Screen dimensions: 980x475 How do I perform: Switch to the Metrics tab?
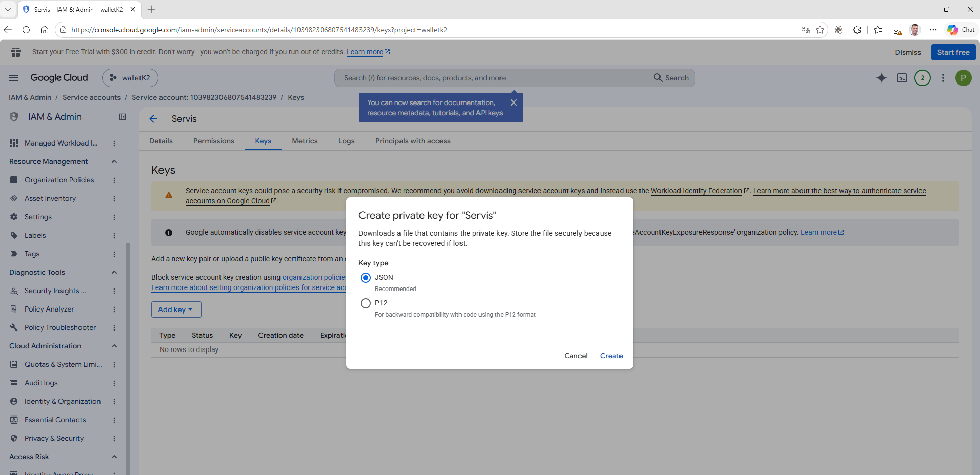coord(305,141)
